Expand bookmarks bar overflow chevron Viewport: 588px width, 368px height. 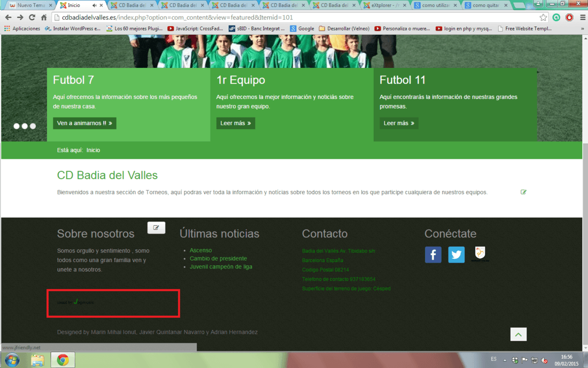[582, 28]
